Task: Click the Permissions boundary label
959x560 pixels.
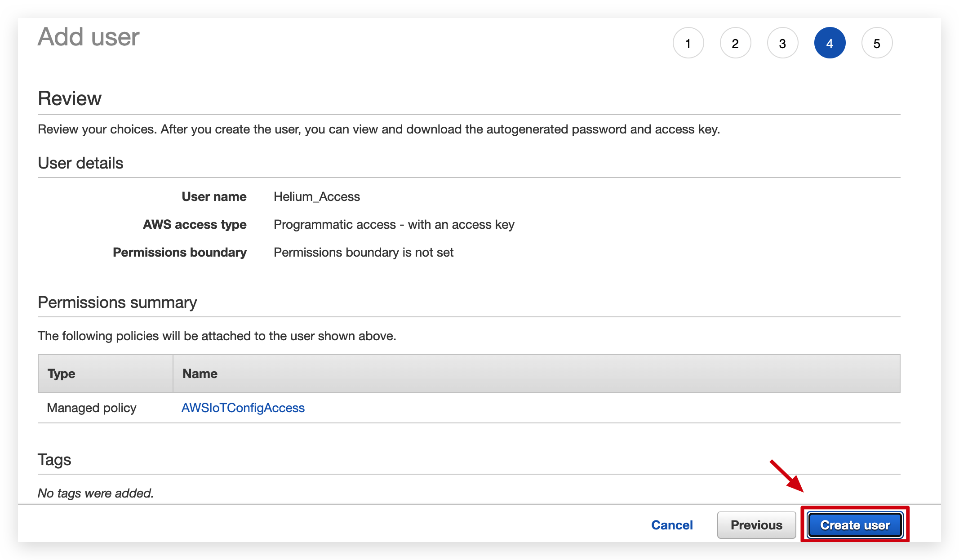Action: 180,252
